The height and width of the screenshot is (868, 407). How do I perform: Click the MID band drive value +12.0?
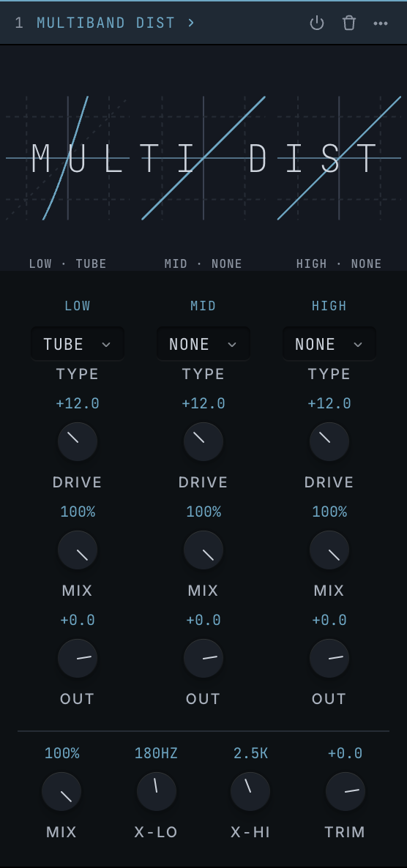click(x=203, y=403)
